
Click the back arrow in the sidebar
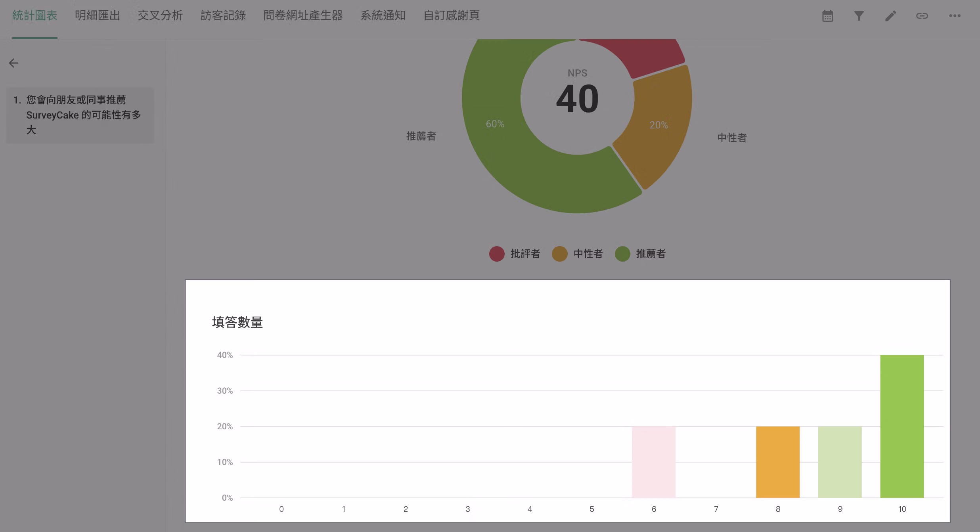click(x=13, y=63)
